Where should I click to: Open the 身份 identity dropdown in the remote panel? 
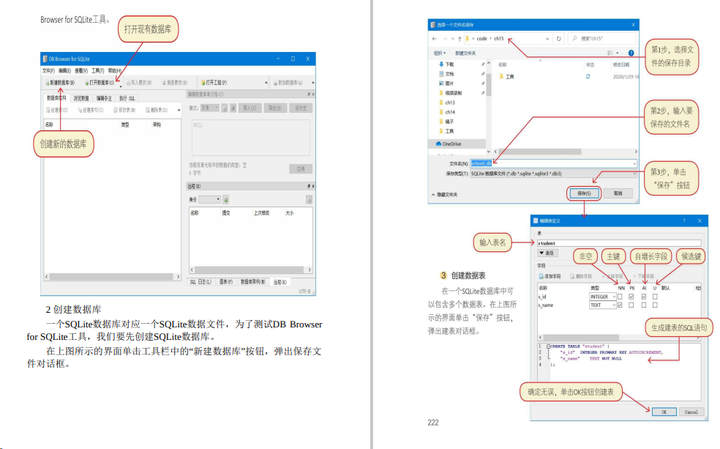pyautogui.click(x=210, y=199)
